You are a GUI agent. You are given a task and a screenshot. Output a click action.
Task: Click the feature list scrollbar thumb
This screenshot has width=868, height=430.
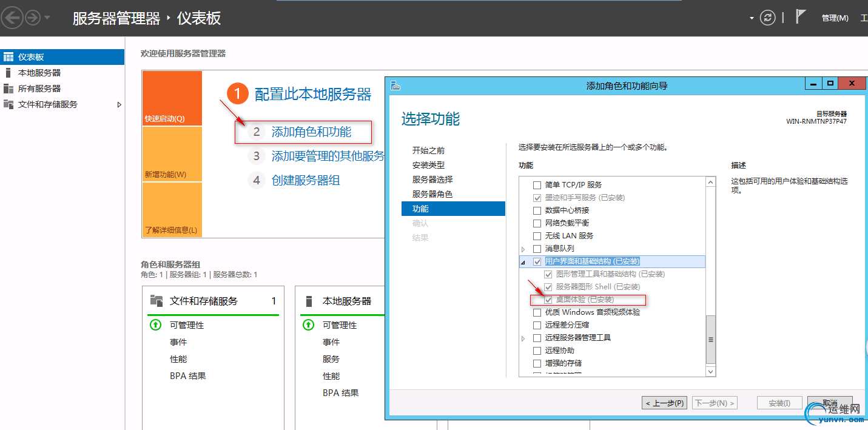[x=711, y=340]
